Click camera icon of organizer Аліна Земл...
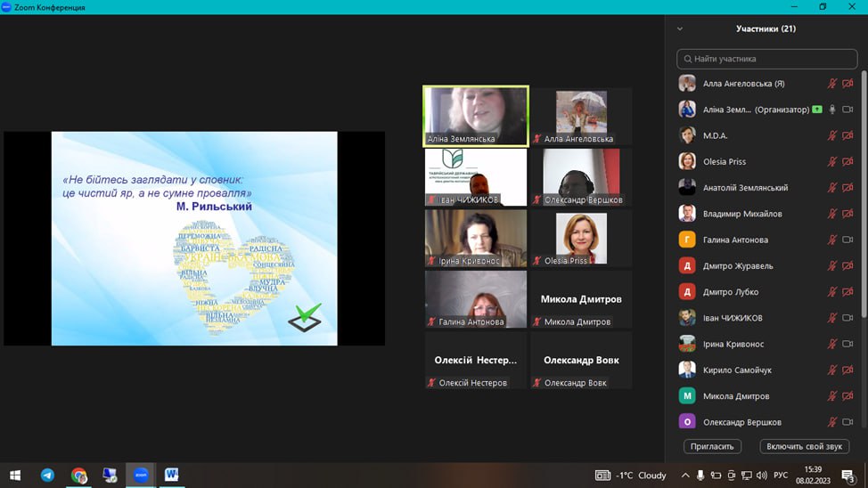 848,110
